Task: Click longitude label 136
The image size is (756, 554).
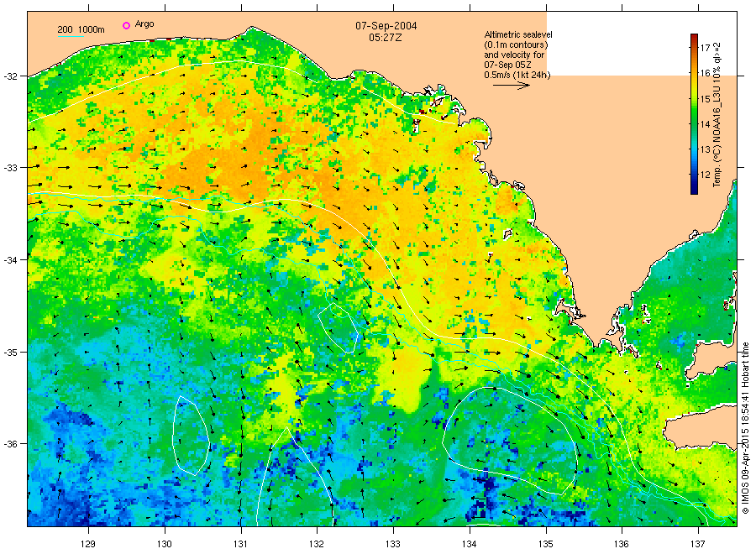Action: (x=622, y=544)
